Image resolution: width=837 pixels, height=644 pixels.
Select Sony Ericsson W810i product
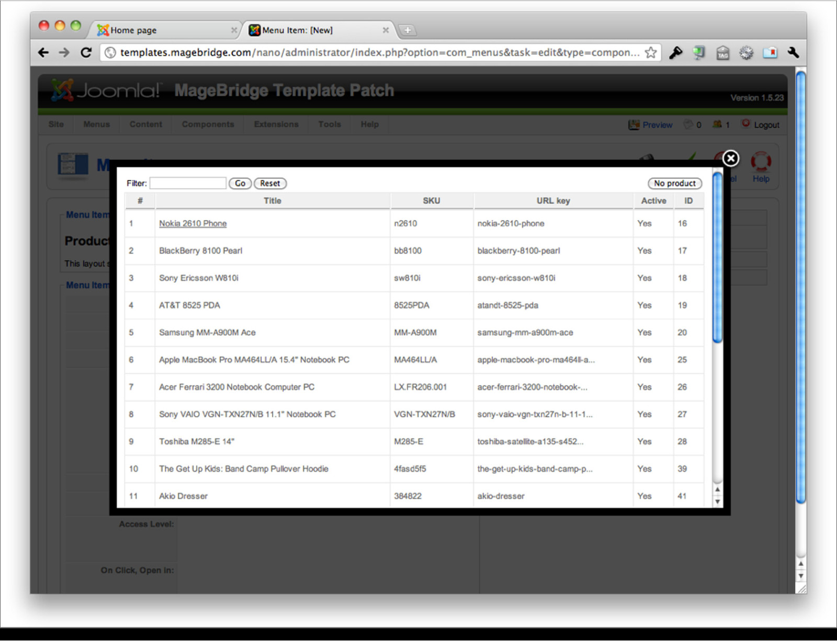point(199,278)
